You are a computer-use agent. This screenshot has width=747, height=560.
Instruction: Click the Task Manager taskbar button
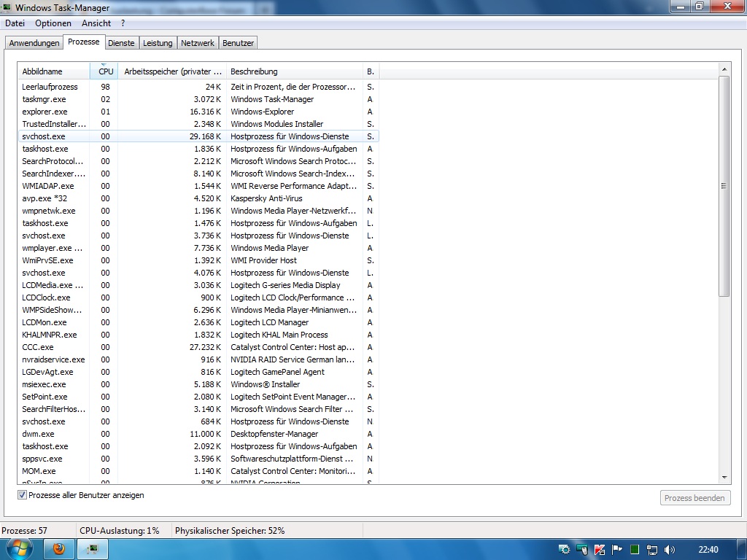[93, 550]
